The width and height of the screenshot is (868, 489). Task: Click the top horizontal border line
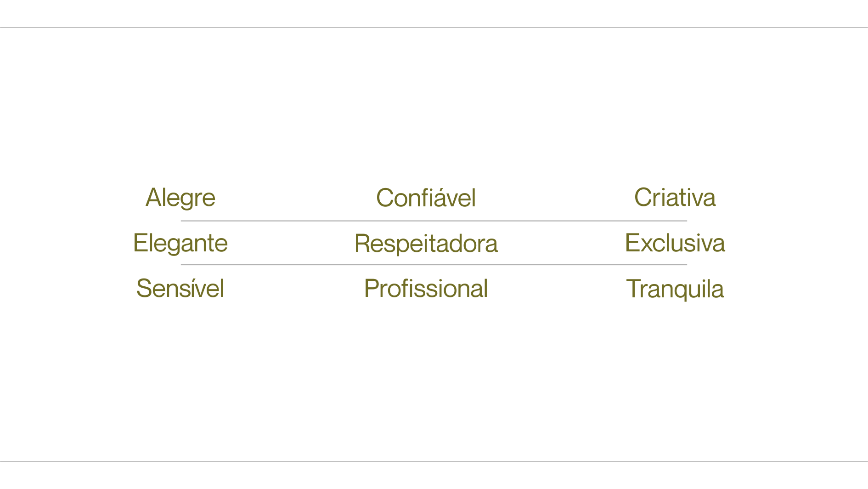pos(434,27)
